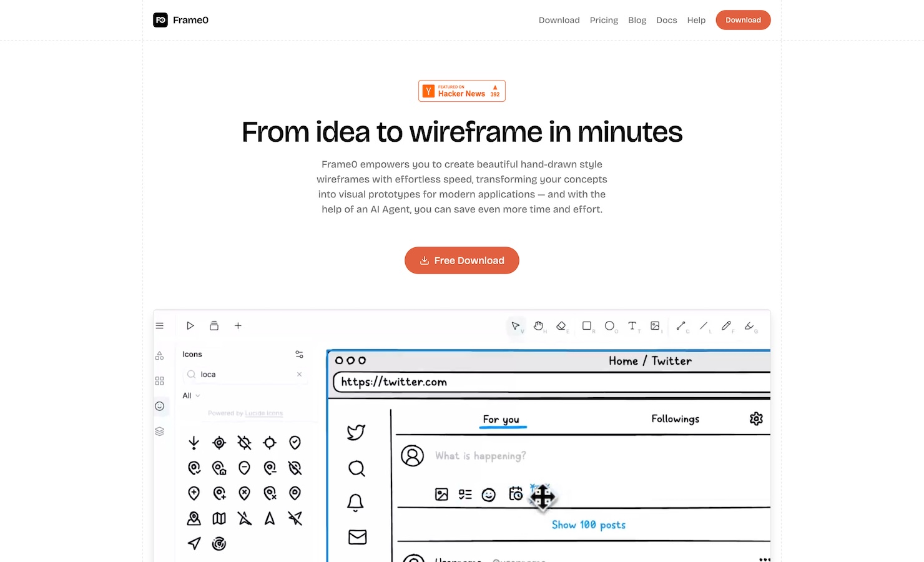924x562 pixels.
Task: Select the Pencil freehand tool
Action: 726,325
